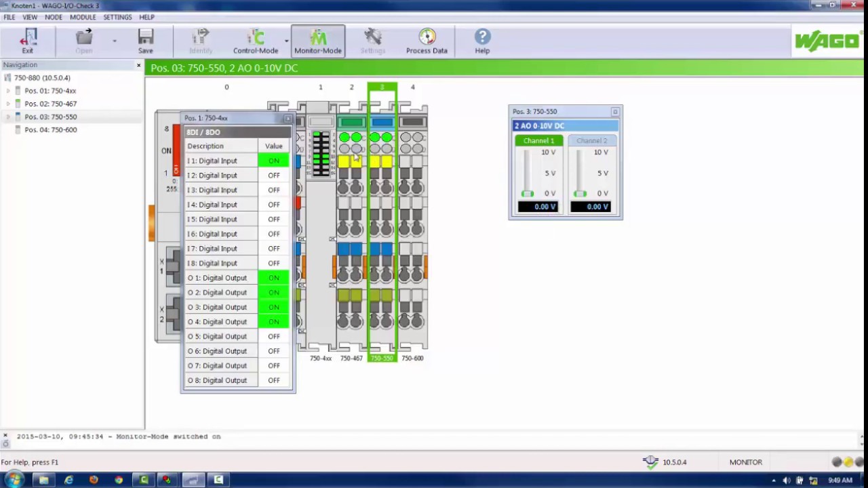868x488 pixels.
Task: Open the FILE menu
Action: pyautogui.click(x=9, y=17)
